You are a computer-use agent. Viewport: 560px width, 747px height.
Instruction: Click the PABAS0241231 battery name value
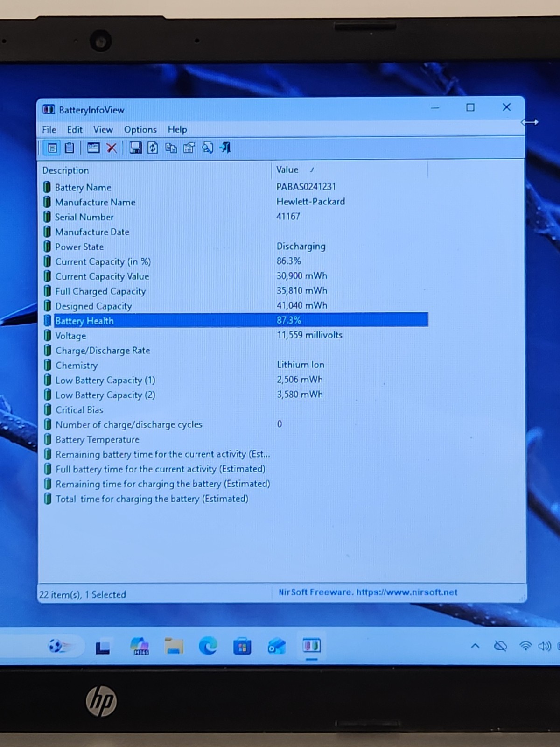click(x=306, y=187)
